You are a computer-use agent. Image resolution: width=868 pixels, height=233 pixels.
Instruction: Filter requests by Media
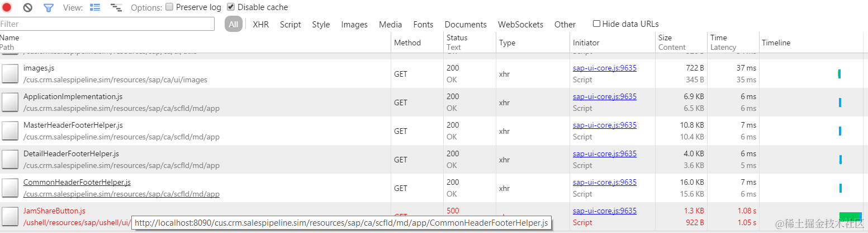pyautogui.click(x=390, y=25)
